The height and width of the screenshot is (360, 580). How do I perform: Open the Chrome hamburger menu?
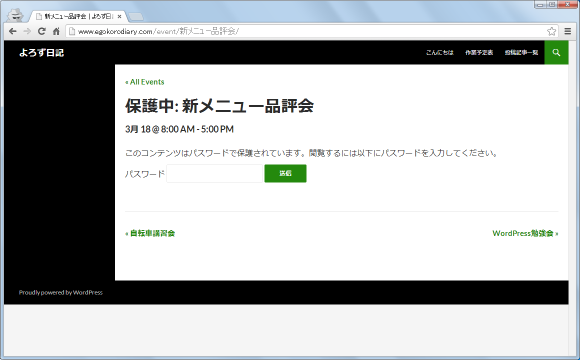click(x=568, y=31)
